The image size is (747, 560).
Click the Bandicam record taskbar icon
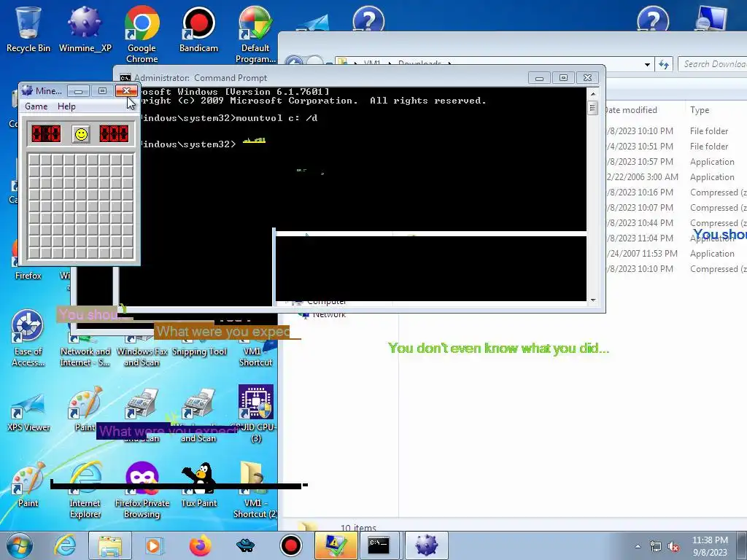290,545
